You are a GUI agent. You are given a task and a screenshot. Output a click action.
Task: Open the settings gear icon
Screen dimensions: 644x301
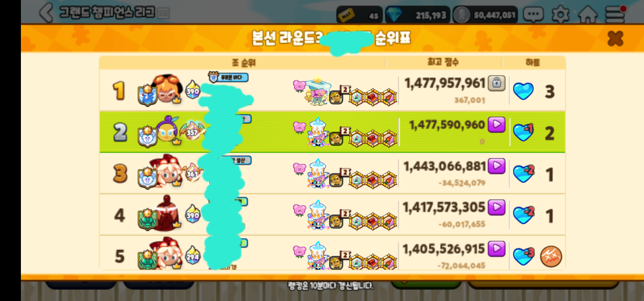tap(560, 15)
